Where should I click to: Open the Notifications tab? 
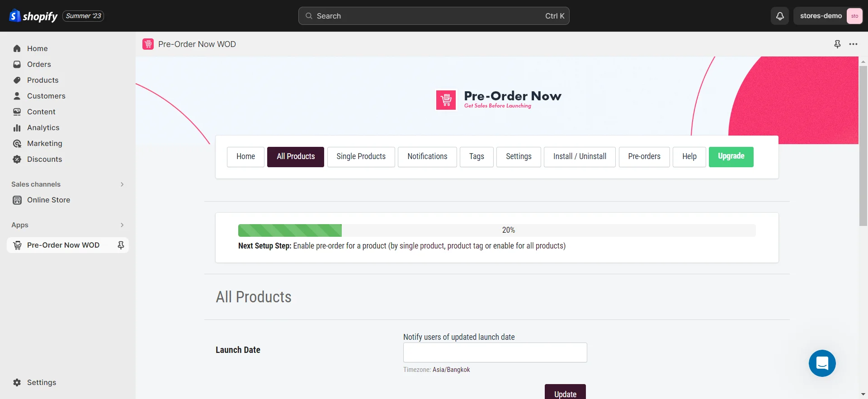coord(427,157)
